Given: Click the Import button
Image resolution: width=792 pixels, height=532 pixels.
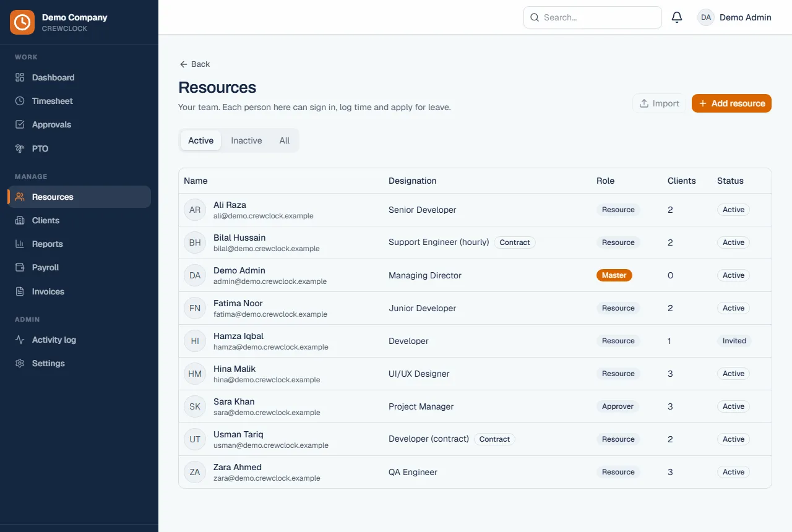Looking at the screenshot, I should (660, 103).
